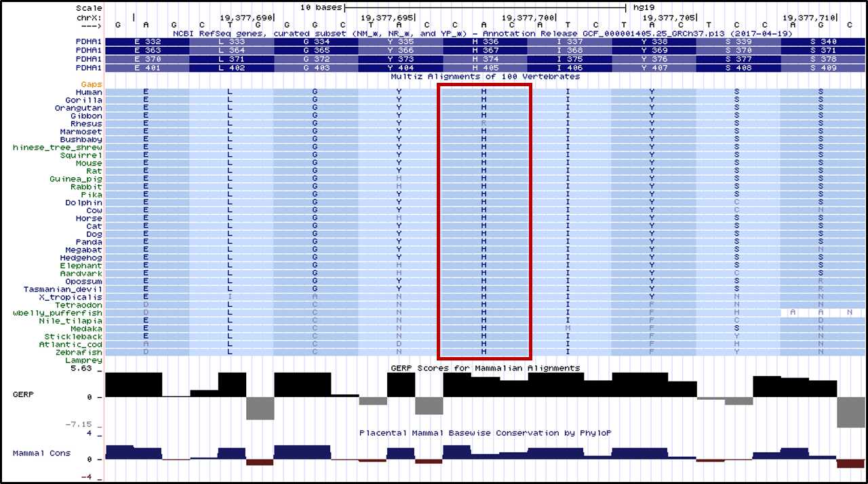Click the Rhesus species label
Image resolution: width=868 pixels, height=484 pixels.
coord(86,124)
